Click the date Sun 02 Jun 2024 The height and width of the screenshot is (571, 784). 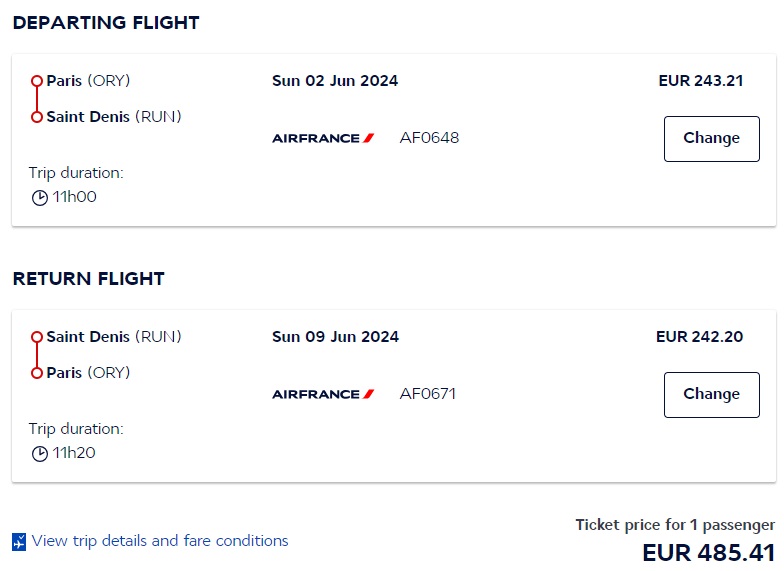(335, 80)
